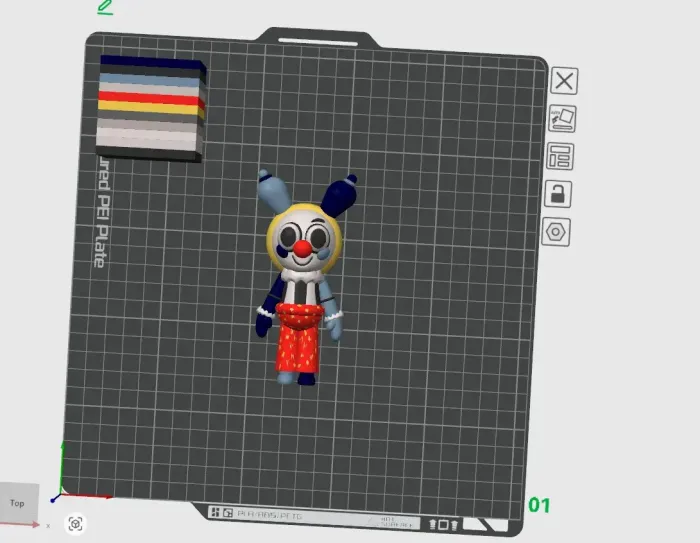Select the Top face of view cube
Screen dimensions: 700x543
pyautogui.click(x=18, y=503)
